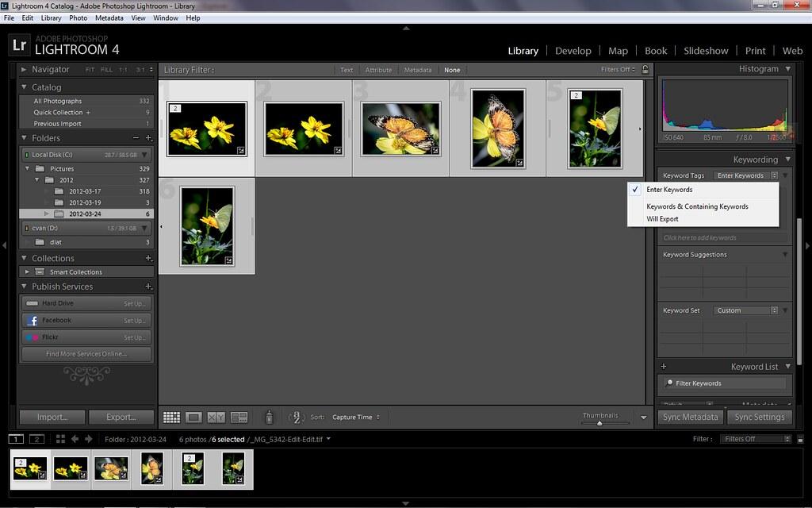Open the Develop module tab
Screen dimensions: 812x508
pos(573,51)
